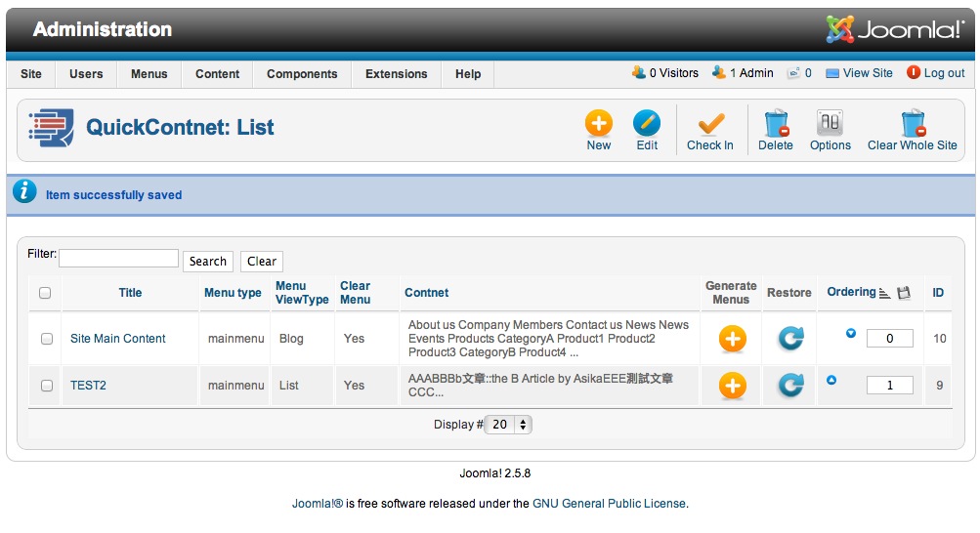Restore the Site Main Content item
The image size is (980, 533).
coord(790,339)
